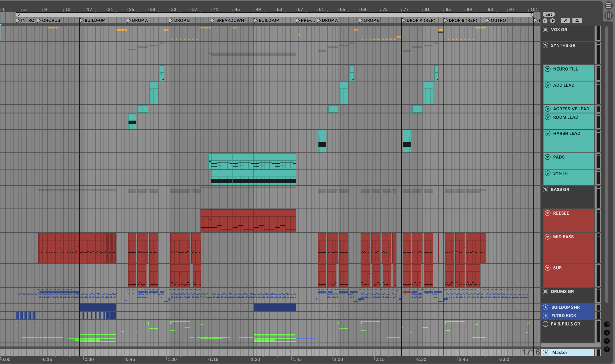Collapse the NEURO FILL track

pos(548,69)
